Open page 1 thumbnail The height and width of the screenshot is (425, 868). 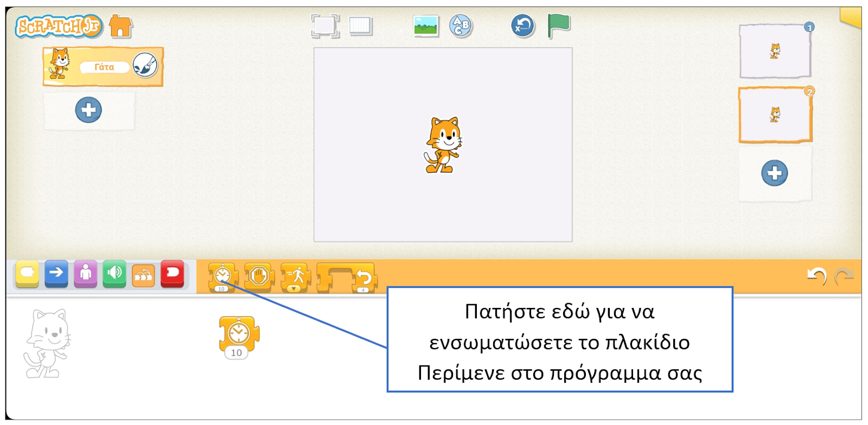click(x=775, y=51)
